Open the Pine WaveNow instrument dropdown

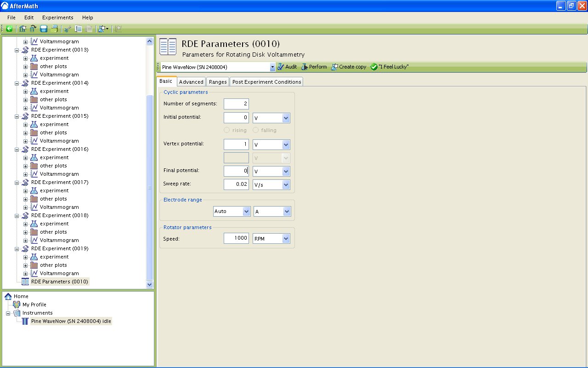coord(272,67)
